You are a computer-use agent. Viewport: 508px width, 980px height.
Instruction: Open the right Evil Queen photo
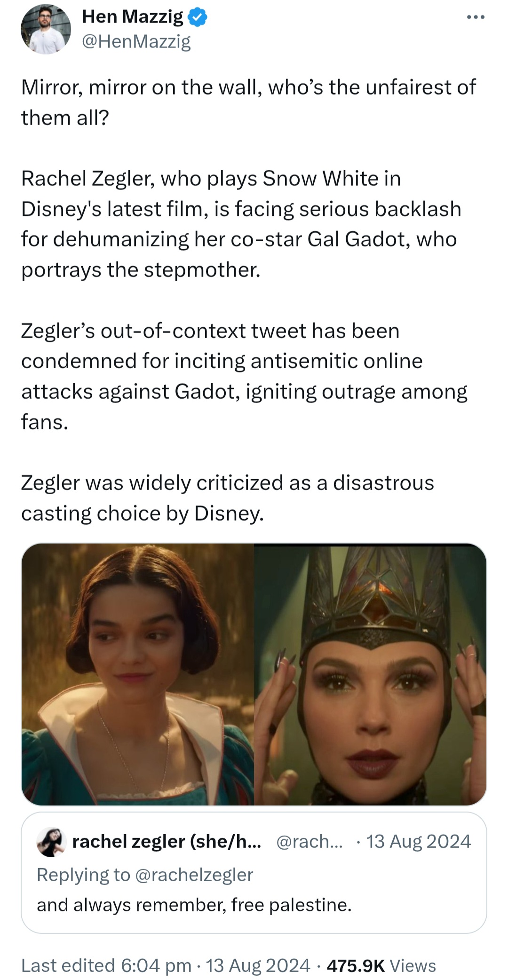click(x=370, y=674)
